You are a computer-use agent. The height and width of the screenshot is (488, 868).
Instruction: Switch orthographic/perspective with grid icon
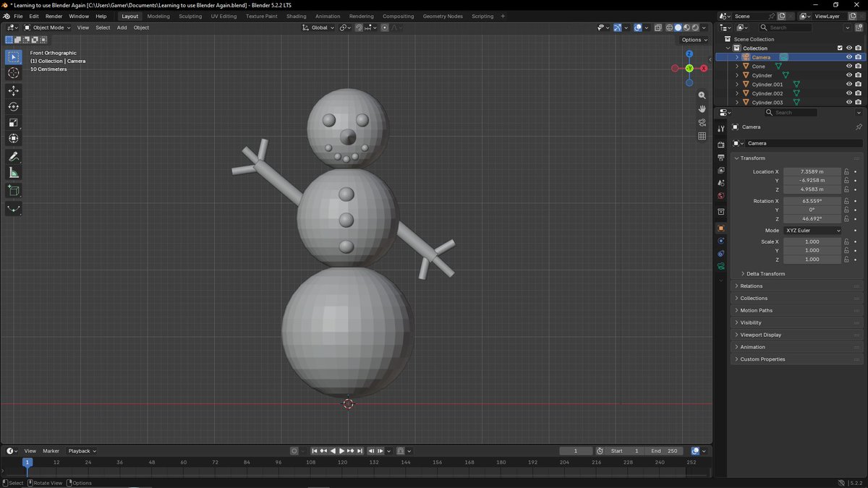tap(702, 136)
